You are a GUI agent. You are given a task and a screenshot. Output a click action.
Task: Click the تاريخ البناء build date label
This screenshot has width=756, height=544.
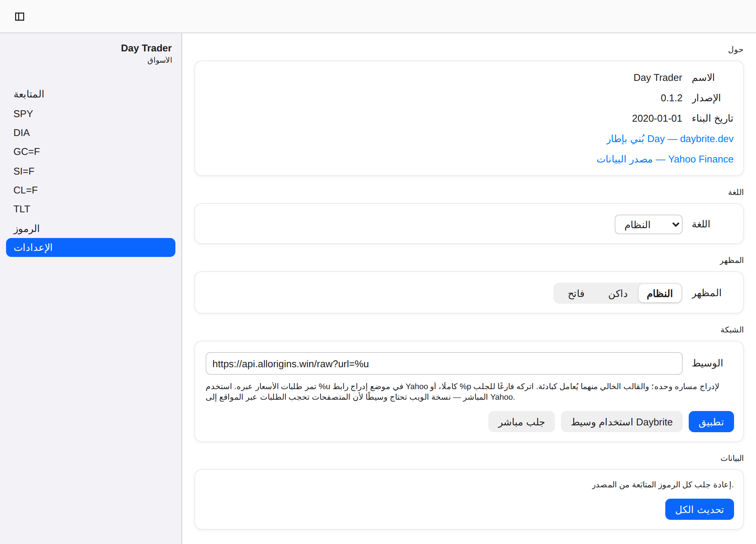[713, 119]
